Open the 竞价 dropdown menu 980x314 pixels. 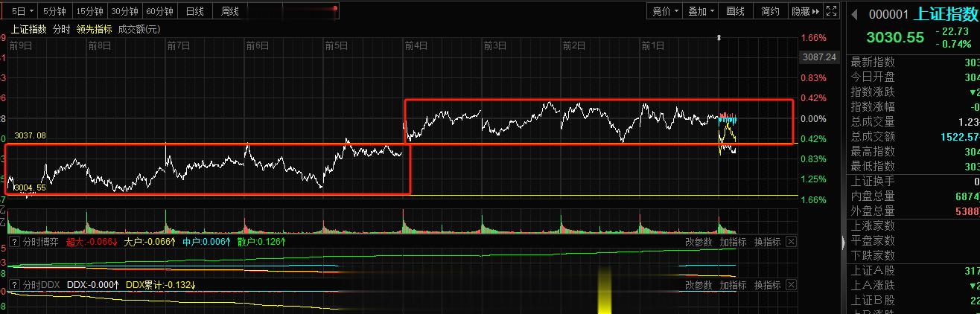coord(666,11)
